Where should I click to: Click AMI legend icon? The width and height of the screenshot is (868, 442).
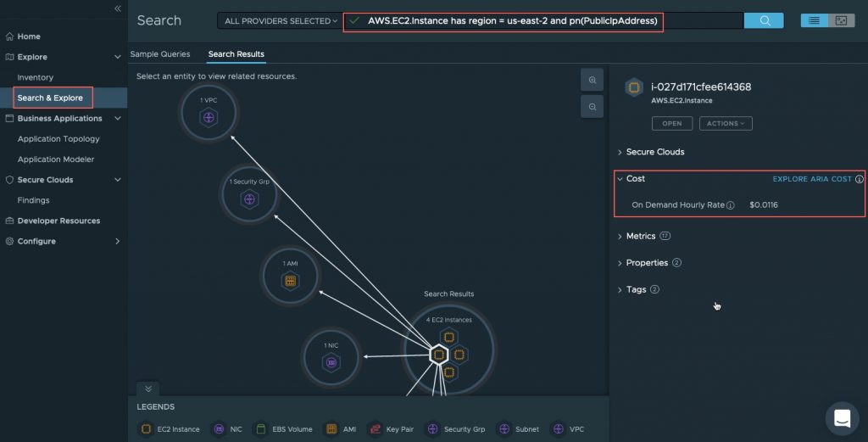coord(331,429)
